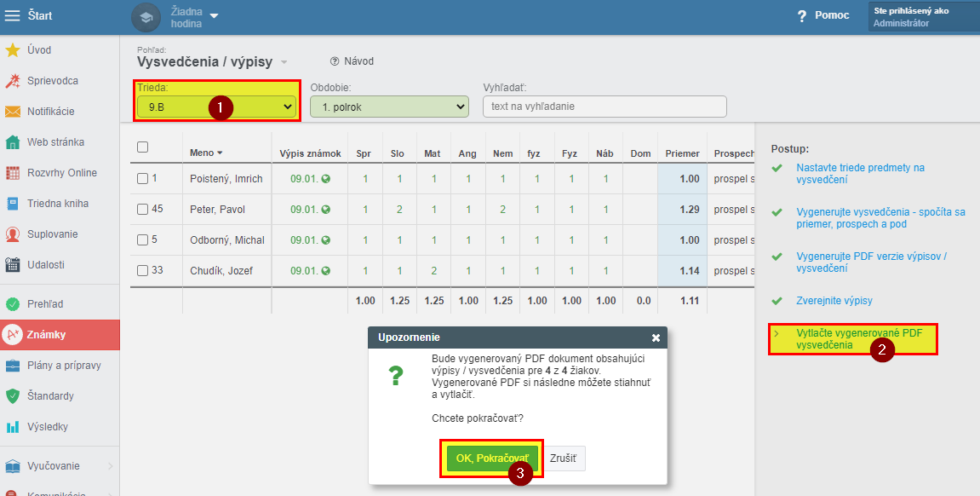This screenshot has width=980, height=496.
Task: Click the hamburger menu icon beside Štart
Action: tap(13, 15)
